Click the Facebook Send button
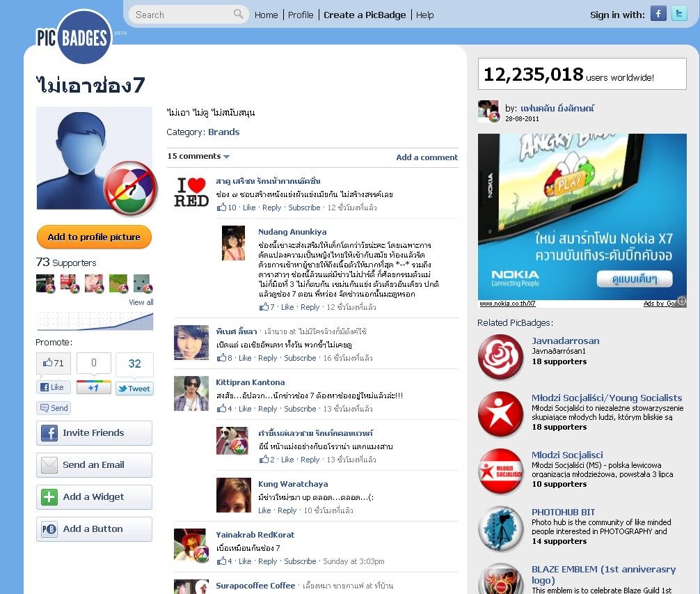This screenshot has width=700, height=594. click(x=54, y=408)
